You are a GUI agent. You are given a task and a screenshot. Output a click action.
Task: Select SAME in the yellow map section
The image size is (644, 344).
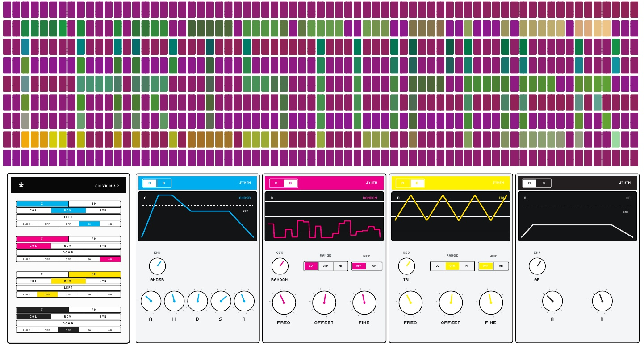click(26, 294)
